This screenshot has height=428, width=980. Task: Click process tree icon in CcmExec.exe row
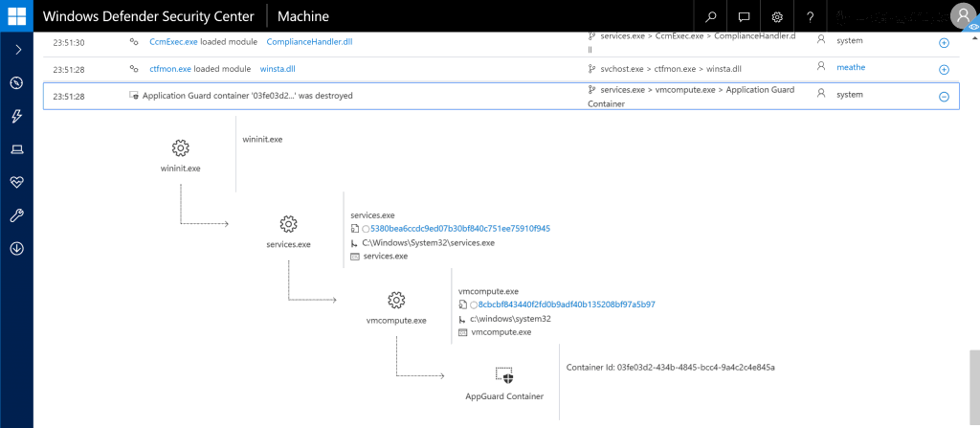coord(591,37)
